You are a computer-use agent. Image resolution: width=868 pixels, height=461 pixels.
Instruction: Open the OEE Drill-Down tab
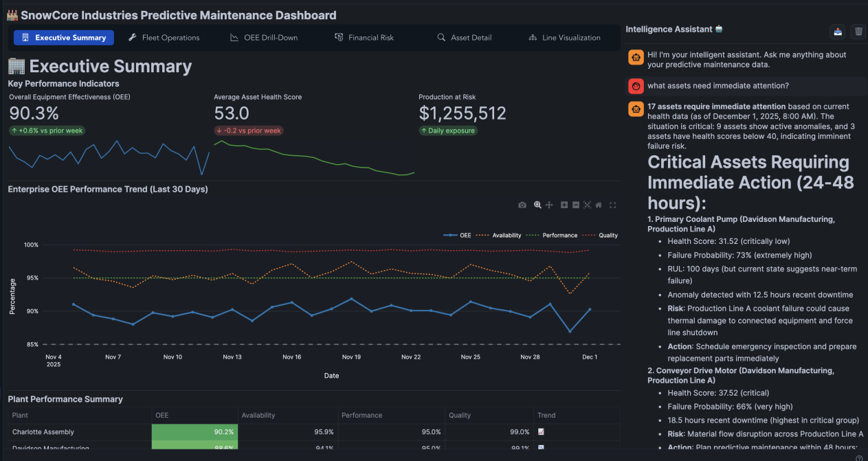(x=264, y=38)
